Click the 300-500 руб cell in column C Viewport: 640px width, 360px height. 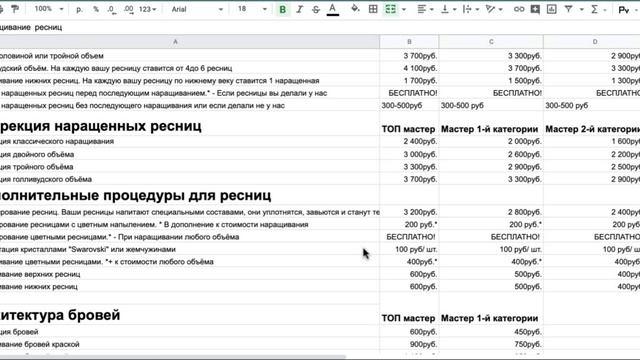pyautogui.click(x=491, y=106)
